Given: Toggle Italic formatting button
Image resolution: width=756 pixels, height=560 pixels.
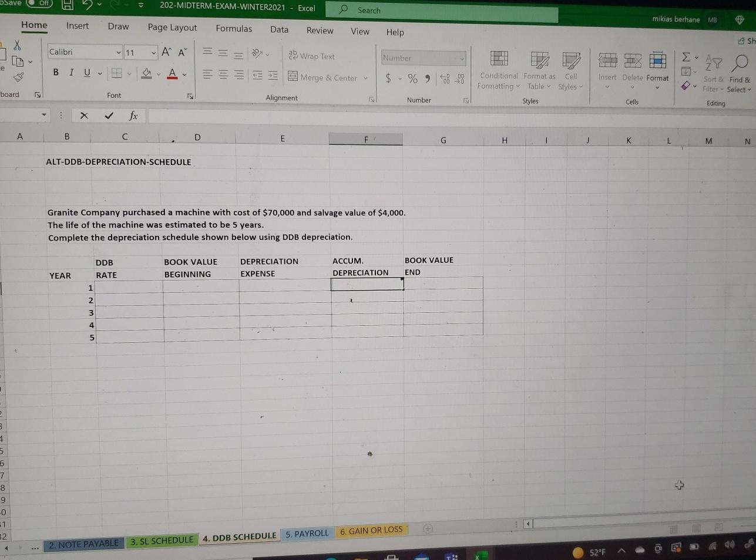Looking at the screenshot, I should click(x=71, y=72).
